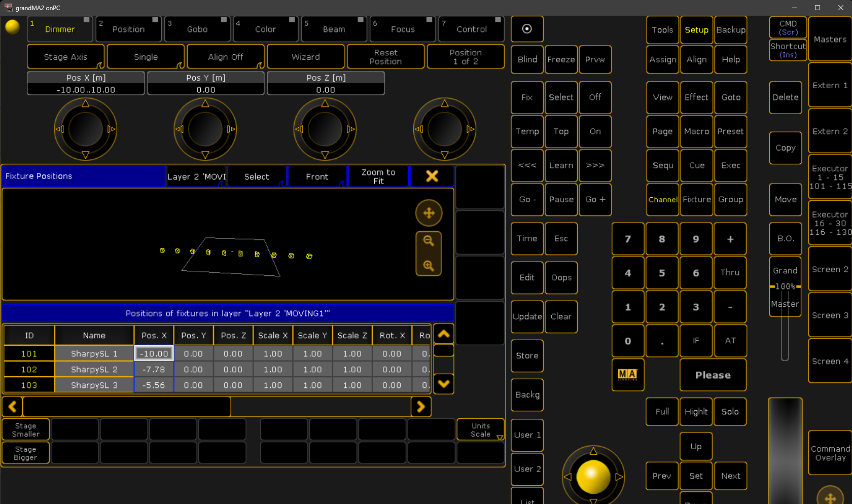The width and height of the screenshot is (852, 504).
Task: Click the yellow ball icon at top left
Action: click(12, 27)
